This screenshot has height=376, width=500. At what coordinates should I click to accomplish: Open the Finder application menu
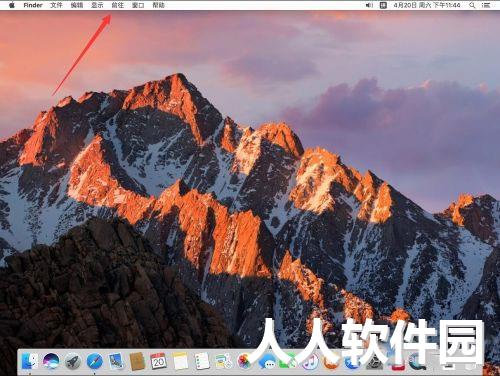pos(33,5)
